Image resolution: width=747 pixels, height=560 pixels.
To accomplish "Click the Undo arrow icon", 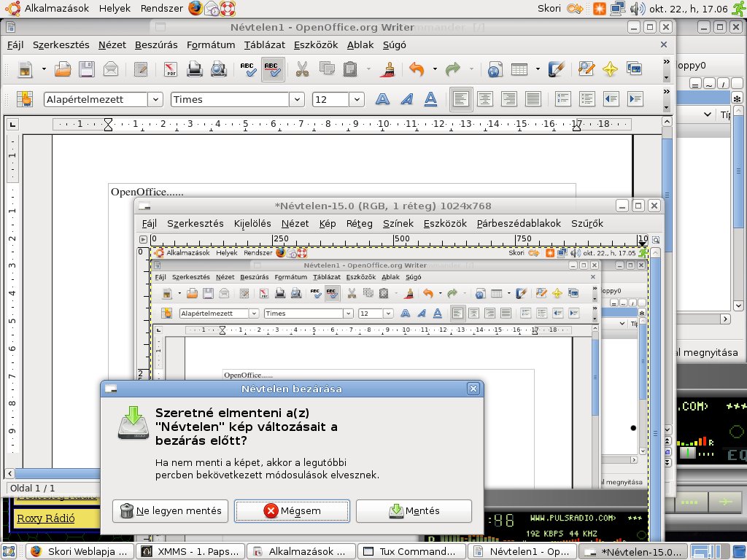I will pyautogui.click(x=416, y=69).
